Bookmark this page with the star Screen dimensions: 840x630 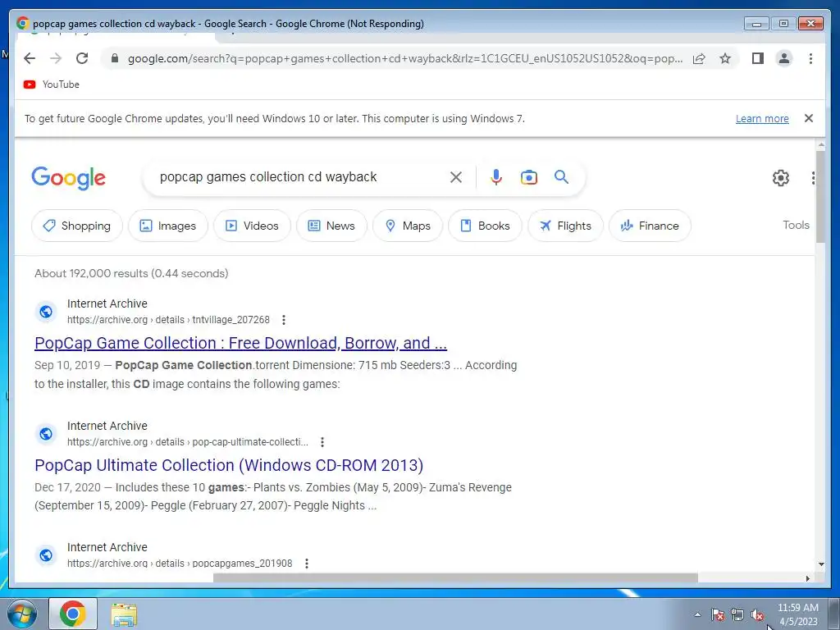point(725,58)
